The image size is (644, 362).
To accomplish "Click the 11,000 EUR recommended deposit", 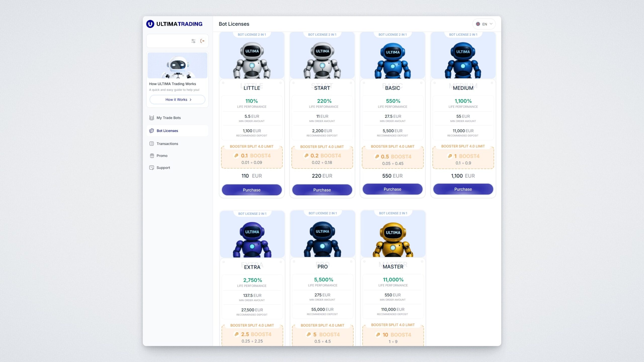I will 463,131.
